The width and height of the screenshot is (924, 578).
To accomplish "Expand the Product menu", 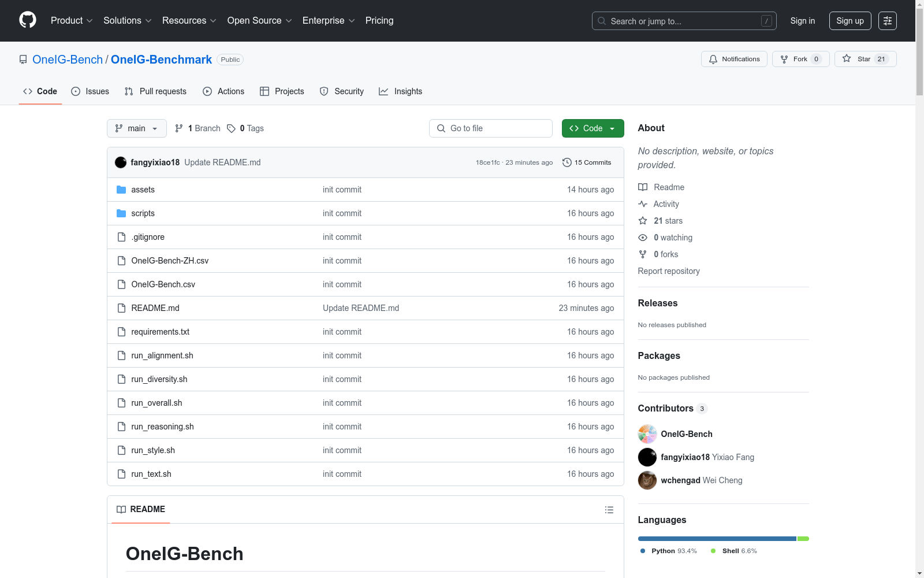I will (72, 21).
